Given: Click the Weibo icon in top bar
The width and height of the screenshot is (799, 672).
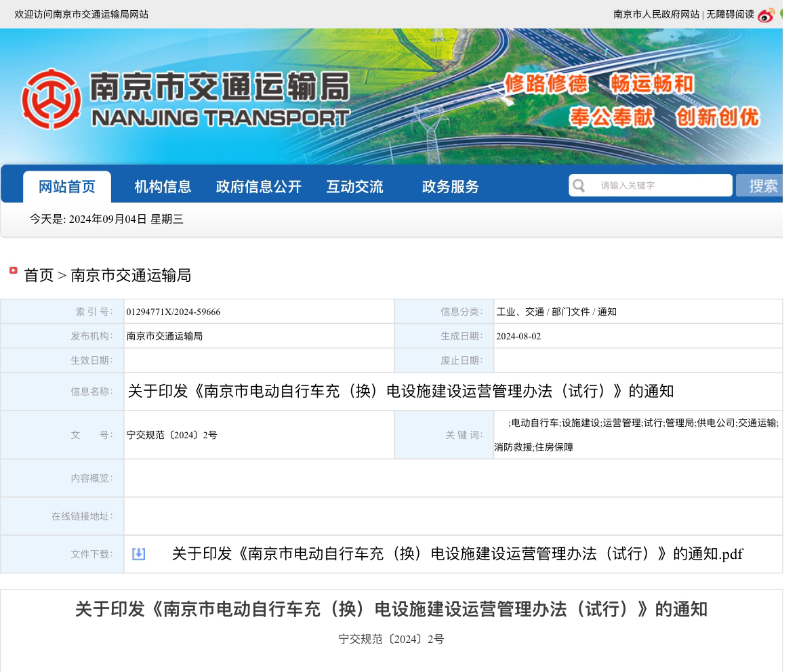Looking at the screenshot, I should coord(766,16).
